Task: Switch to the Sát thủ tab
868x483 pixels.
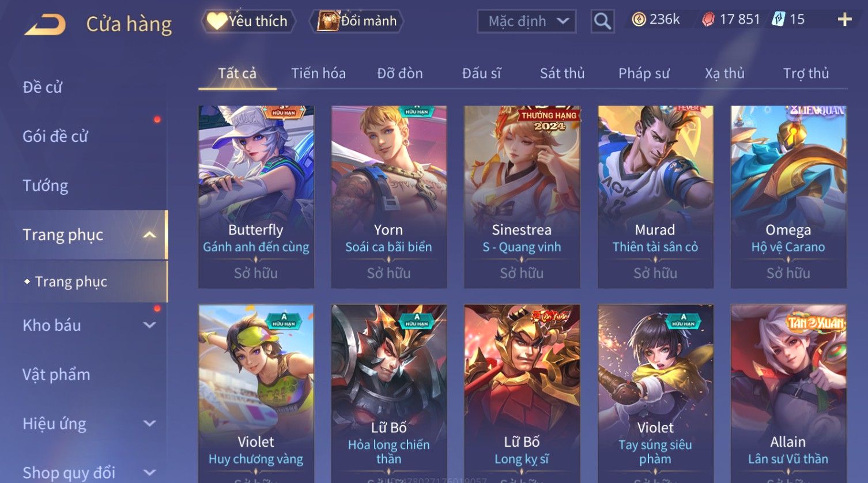Action: (562, 73)
